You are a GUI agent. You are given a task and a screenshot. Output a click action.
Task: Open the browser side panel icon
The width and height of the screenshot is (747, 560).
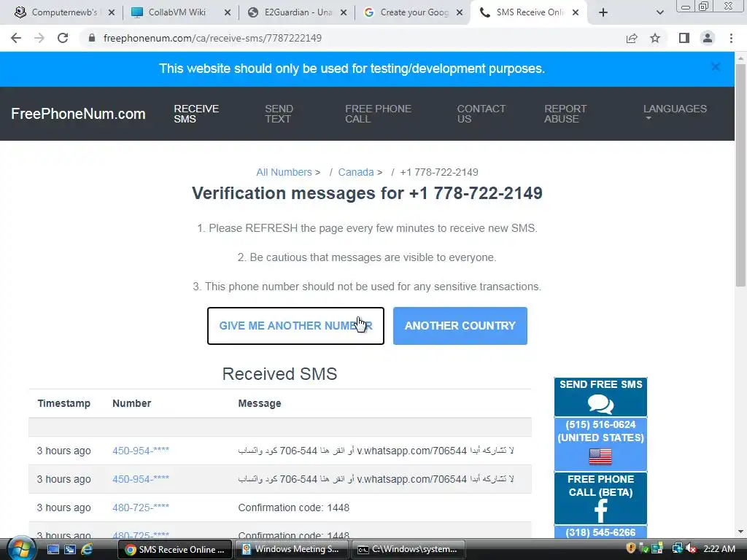pyautogui.click(x=684, y=38)
